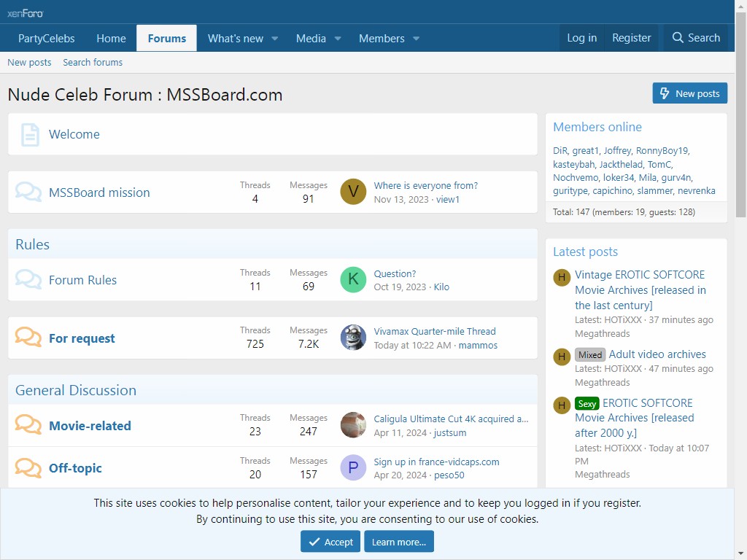Open the Media nav item
Viewport: 747px width, 560px height.
click(311, 39)
